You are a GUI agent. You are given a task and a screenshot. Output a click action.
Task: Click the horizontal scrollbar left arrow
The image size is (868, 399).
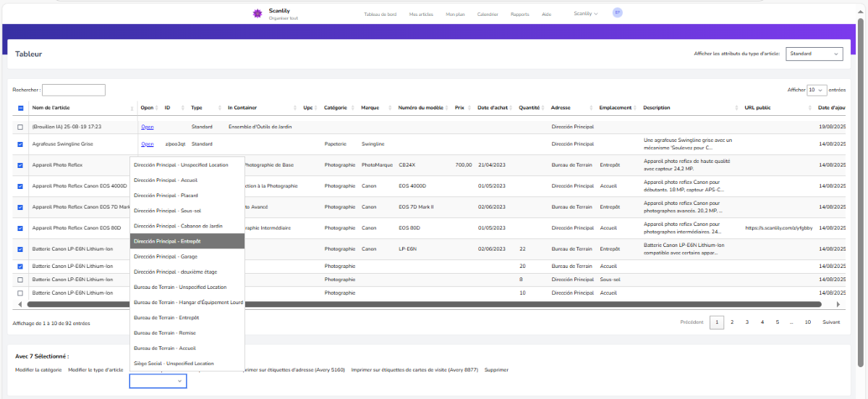(x=20, y=305)
